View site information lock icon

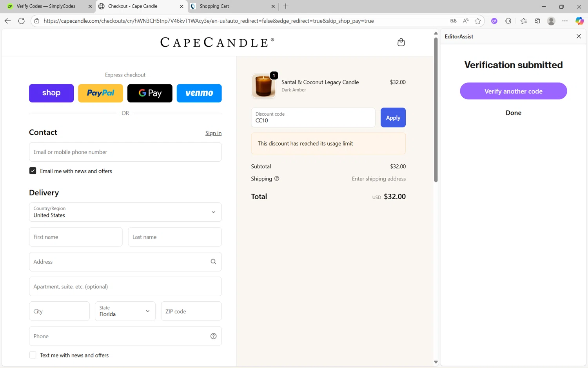click(x=37, y=21)
